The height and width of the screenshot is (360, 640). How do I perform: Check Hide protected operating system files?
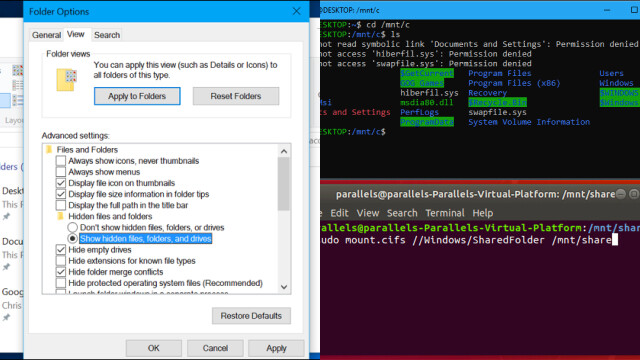point(61,282)
